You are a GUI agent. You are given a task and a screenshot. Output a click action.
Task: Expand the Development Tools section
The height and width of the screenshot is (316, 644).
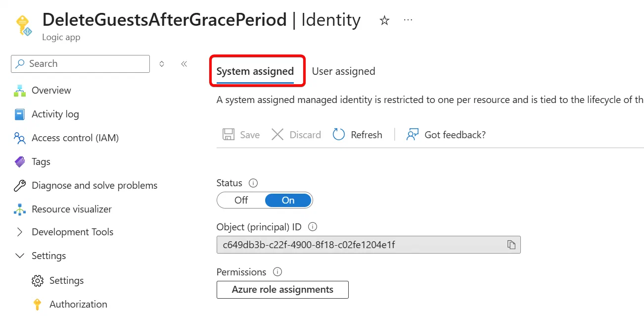20,232
